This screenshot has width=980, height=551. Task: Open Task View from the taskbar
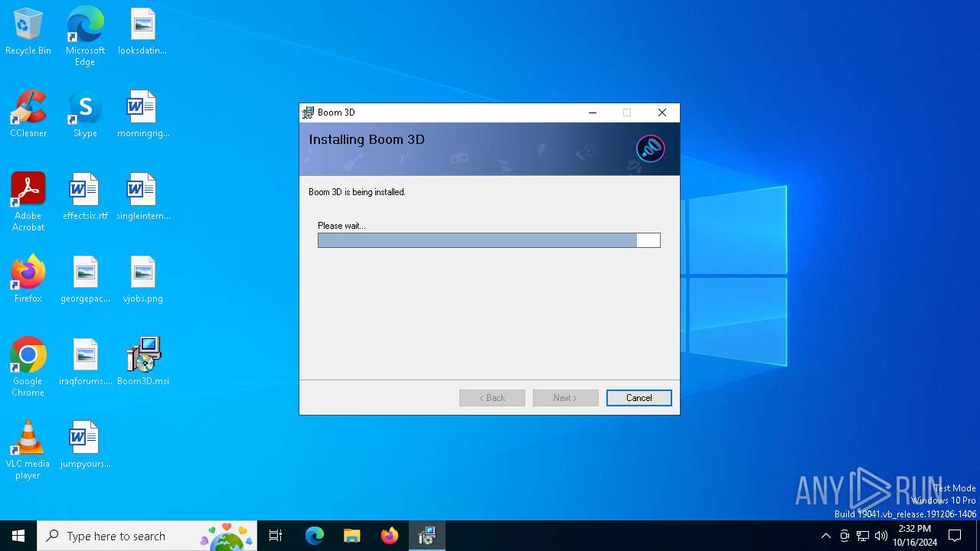tap(276, 536)
